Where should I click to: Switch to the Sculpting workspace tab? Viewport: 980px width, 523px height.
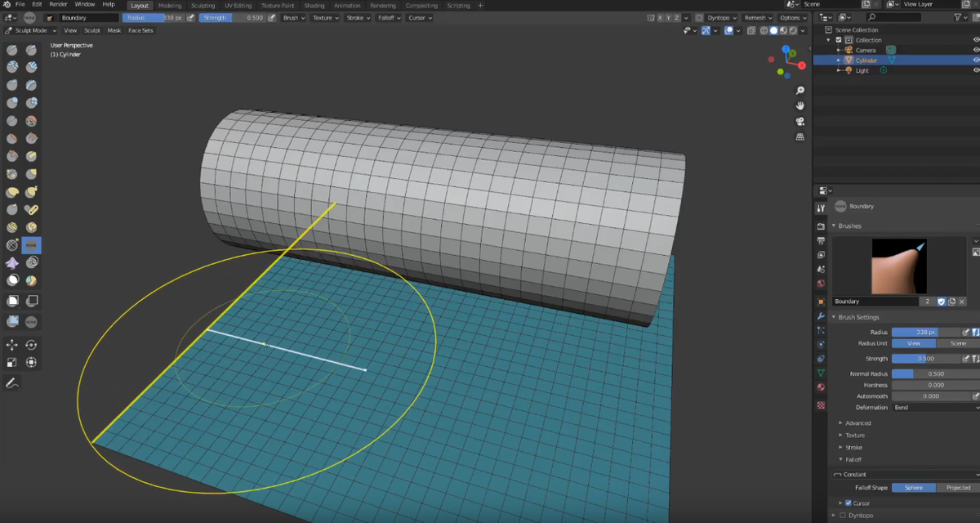[203, 5]
